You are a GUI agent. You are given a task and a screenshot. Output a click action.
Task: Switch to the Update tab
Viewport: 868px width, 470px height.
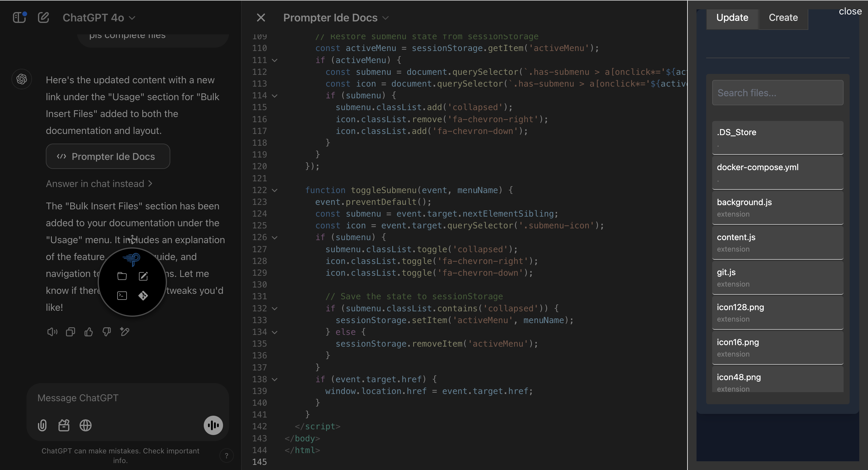[x=732, y=17]
